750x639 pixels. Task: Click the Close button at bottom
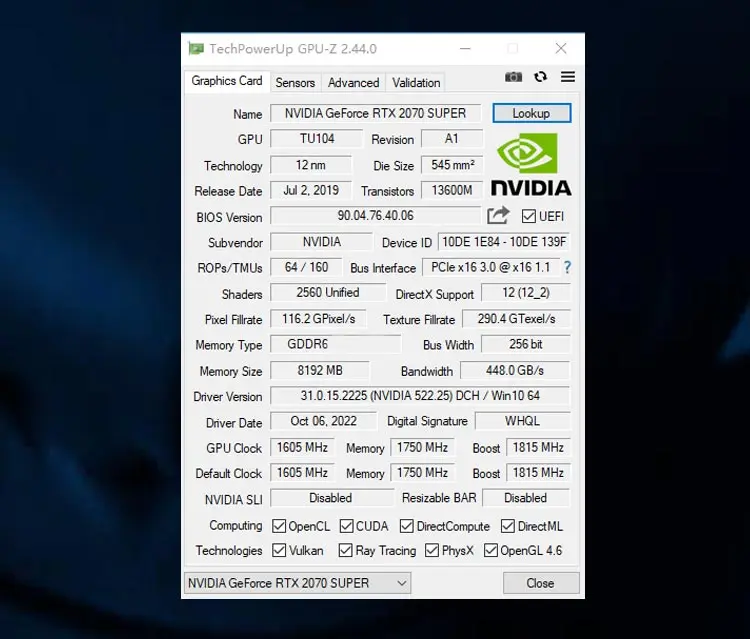click(540, 583)
